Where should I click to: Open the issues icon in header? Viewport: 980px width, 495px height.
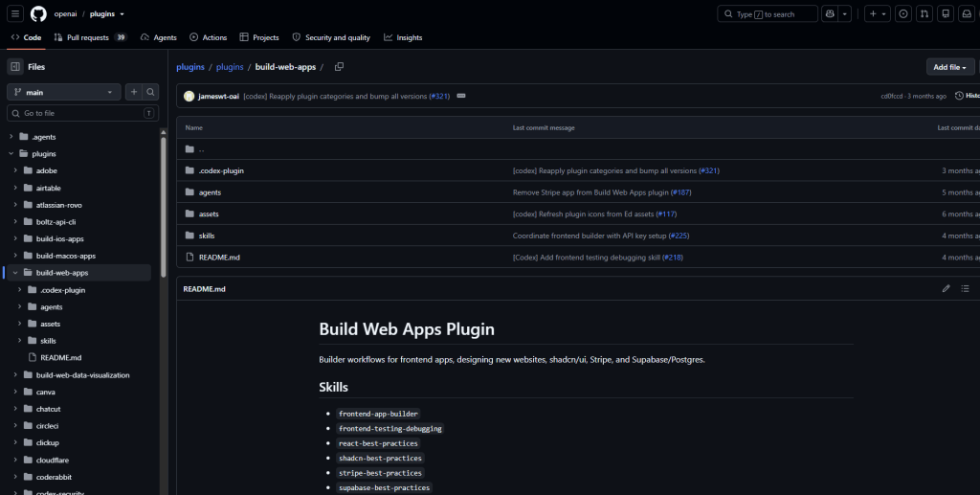(903, 13)
